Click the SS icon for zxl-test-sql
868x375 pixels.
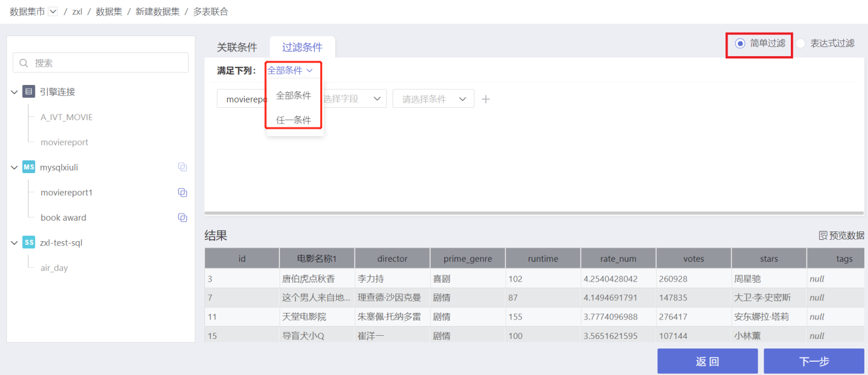tap(28, 242)
